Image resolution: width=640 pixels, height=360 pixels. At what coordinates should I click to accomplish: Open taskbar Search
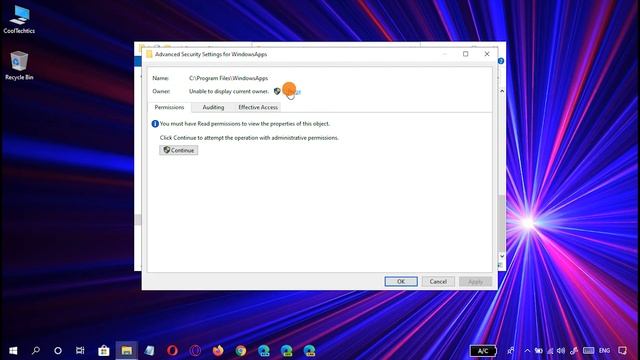[x=36, y=351]
